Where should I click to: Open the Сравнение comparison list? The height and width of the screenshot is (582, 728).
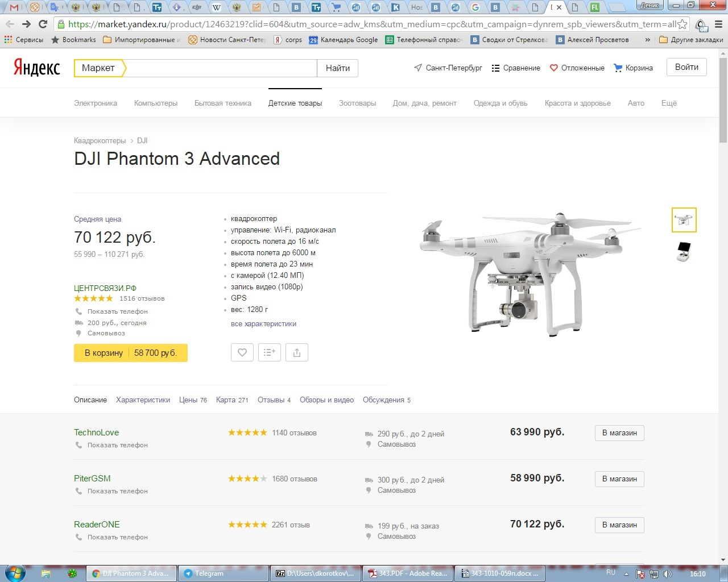(515, 68)
